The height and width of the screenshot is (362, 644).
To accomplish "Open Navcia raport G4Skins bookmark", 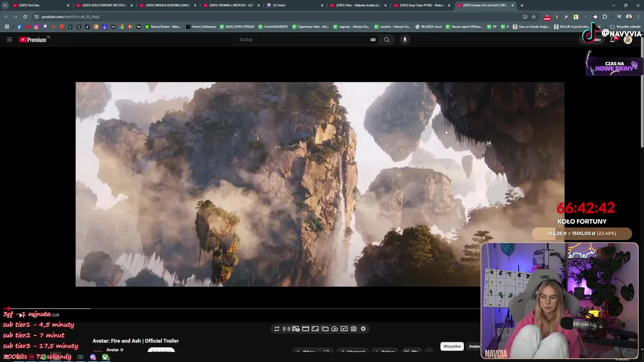I will (x=464, y=27).
